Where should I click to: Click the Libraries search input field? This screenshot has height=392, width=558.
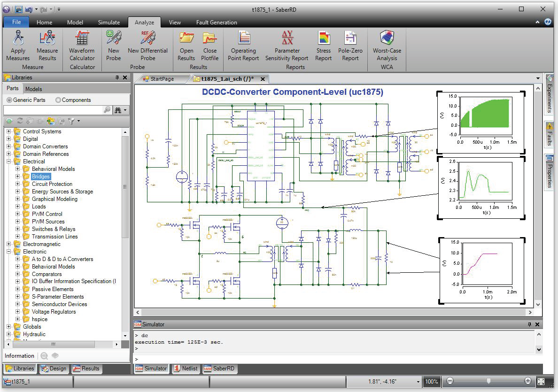(x=53, y=110)
